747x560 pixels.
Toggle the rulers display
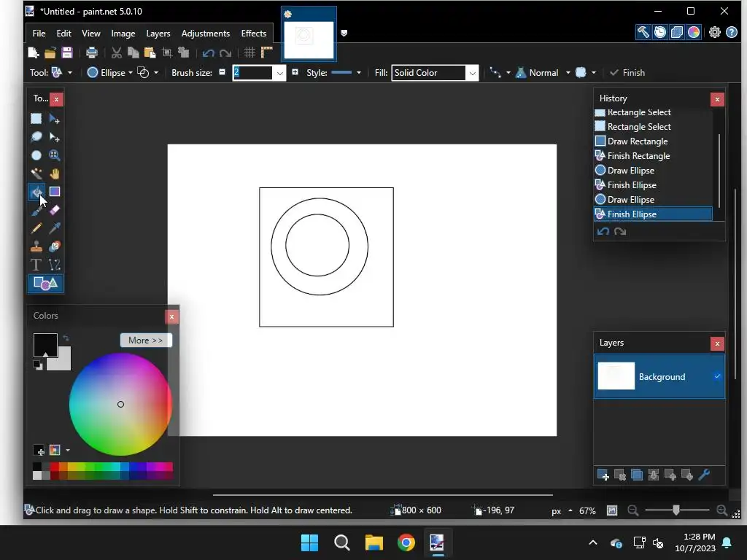267,52
